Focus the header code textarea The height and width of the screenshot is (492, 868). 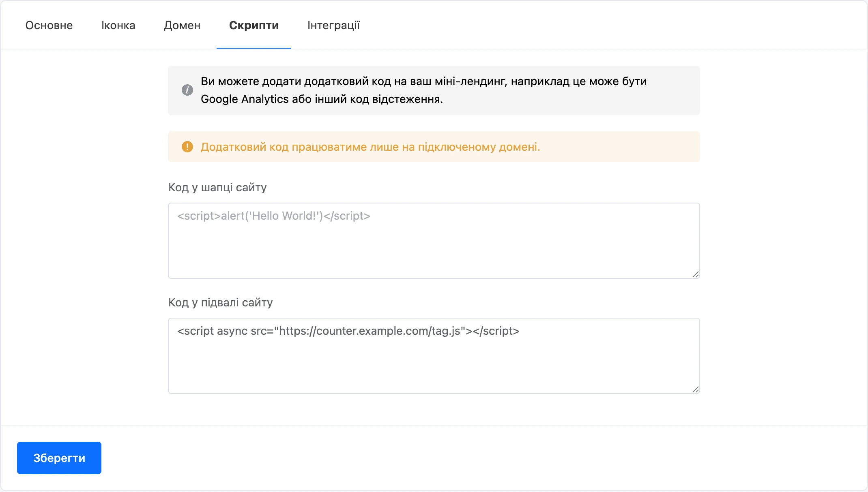click(434, 241)
